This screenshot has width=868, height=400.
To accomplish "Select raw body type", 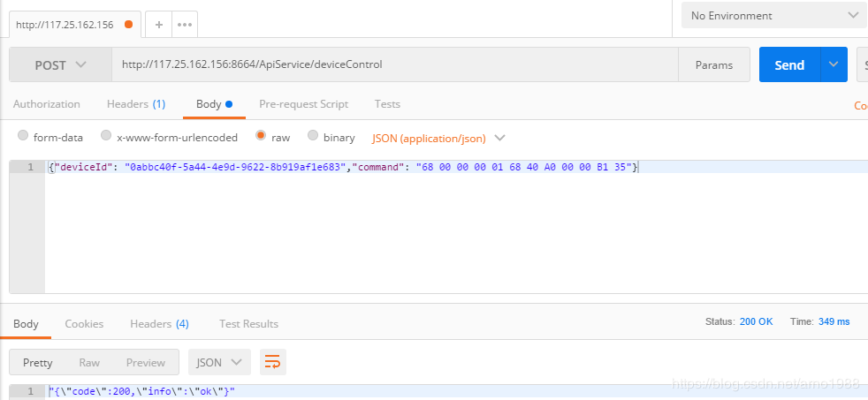I will [261, 136].
